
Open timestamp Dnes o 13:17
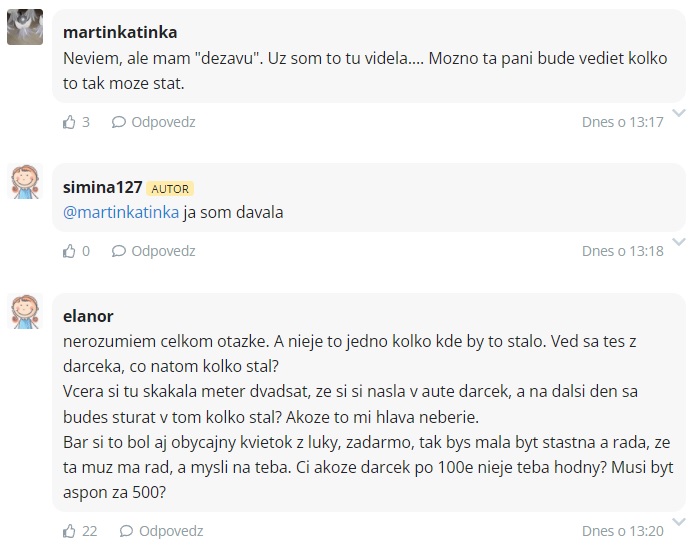tap(622, 122)
